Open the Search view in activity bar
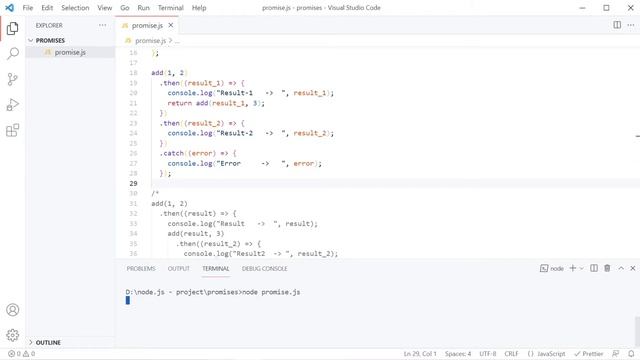640x360 pixels. pyautogui.click(x=13, y=53)
